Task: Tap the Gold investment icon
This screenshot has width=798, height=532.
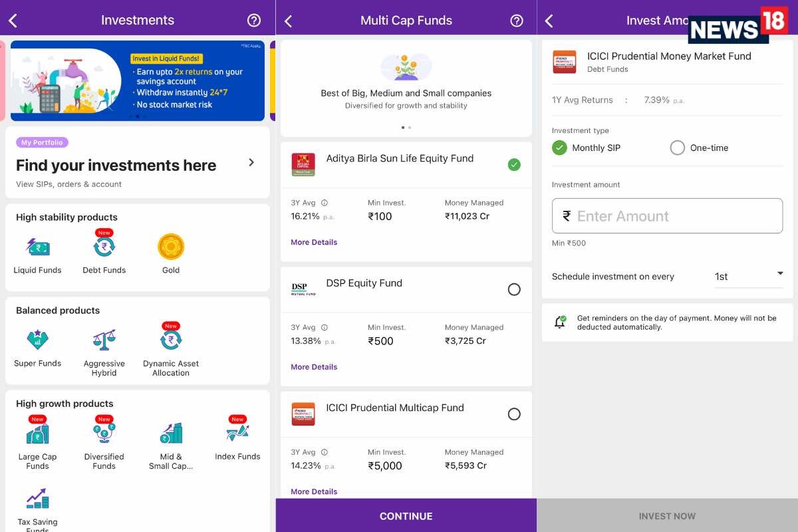Action: (170, 246)
